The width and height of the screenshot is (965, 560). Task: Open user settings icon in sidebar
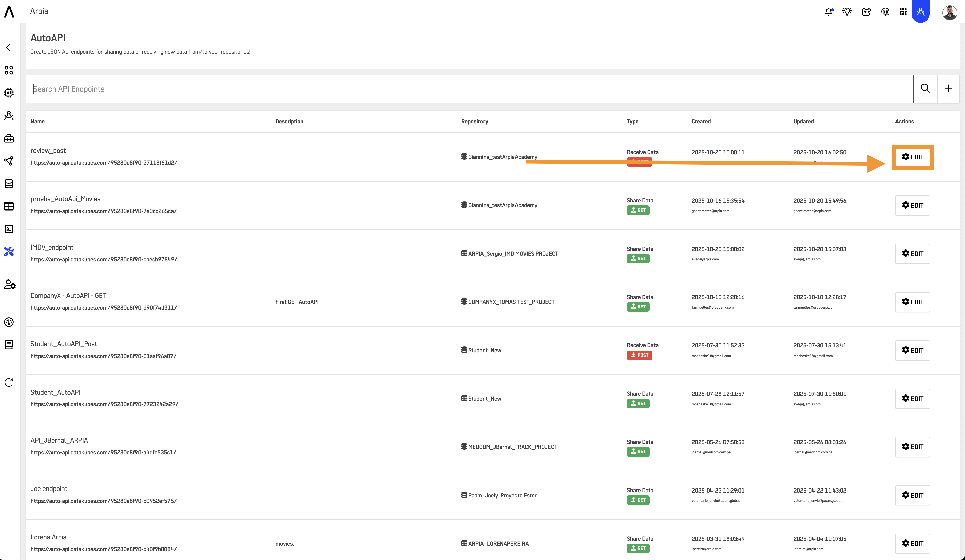click(x=10, y=284)
